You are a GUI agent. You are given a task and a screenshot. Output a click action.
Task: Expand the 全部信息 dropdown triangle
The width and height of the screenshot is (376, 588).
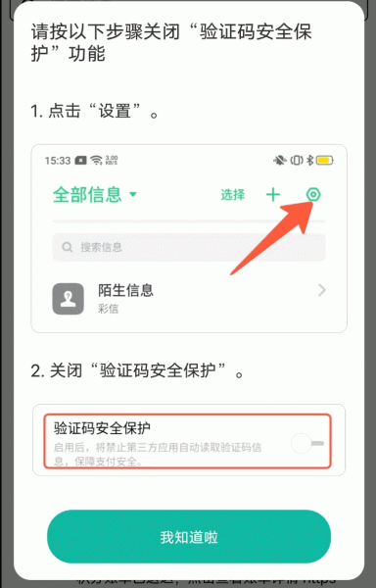click(x=133, y=195)
